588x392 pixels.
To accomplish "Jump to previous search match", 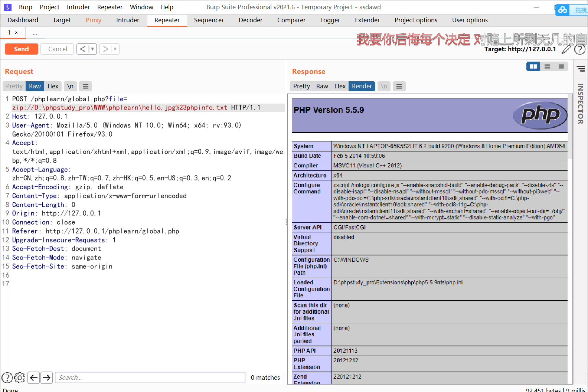I will tap(34, 378).
